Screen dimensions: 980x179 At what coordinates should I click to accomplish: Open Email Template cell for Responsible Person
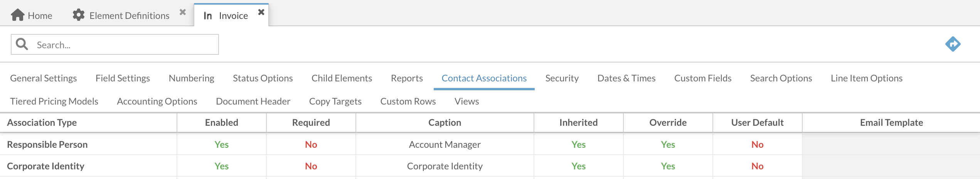click(891, 145)
